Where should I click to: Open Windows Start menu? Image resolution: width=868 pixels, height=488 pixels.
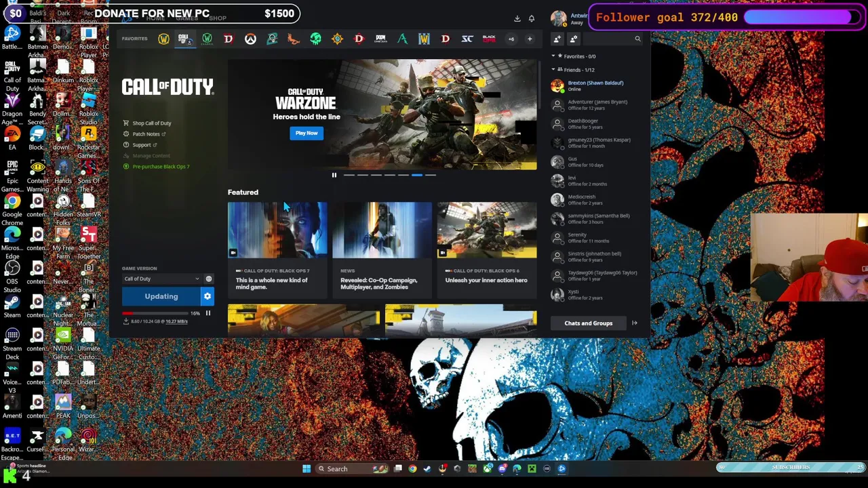coord(307,468)
